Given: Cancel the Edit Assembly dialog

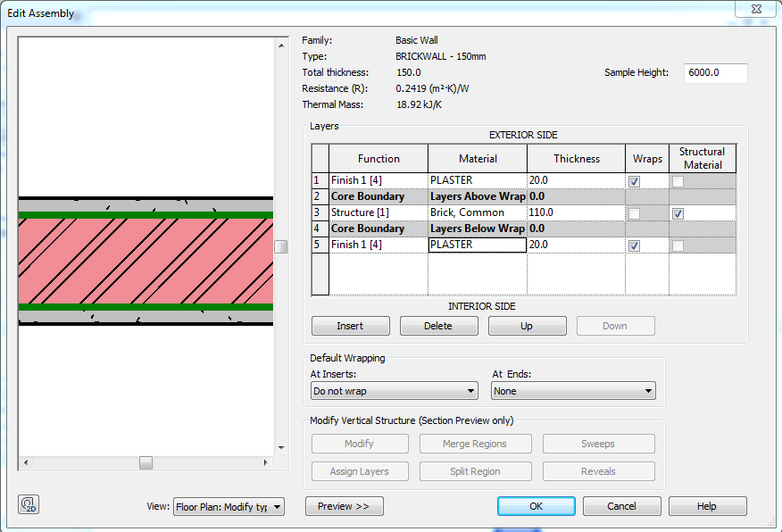Looking at the screenshot, I should 621,505.
